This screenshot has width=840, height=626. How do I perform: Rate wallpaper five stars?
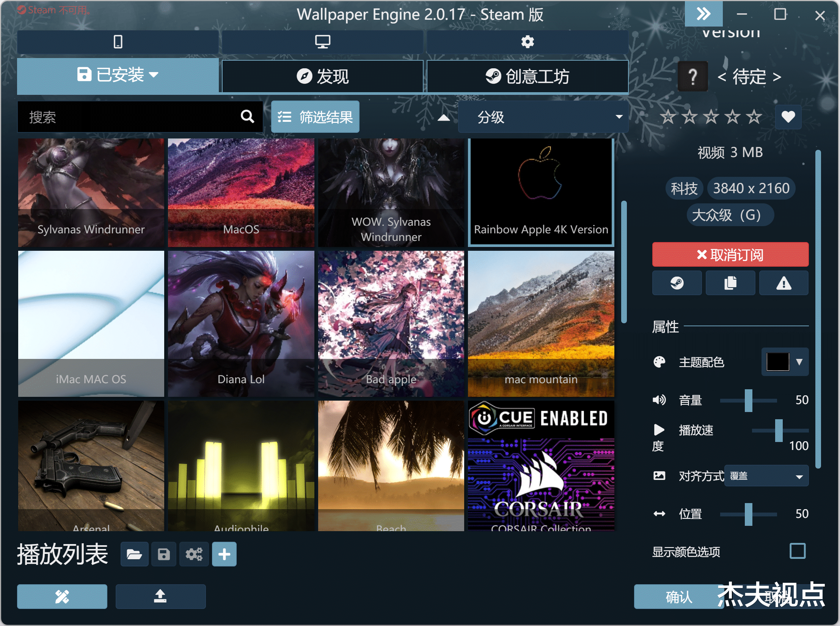point(754,116)
